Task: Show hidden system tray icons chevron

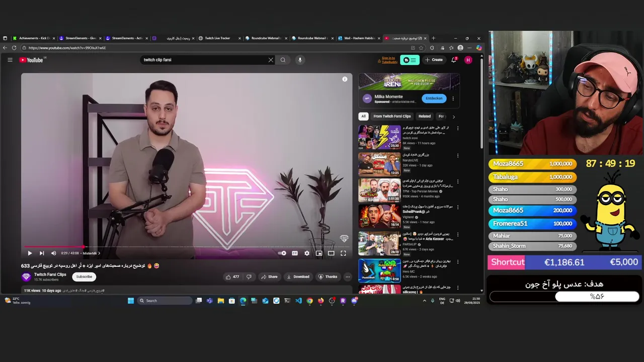Action: point(424,301)
